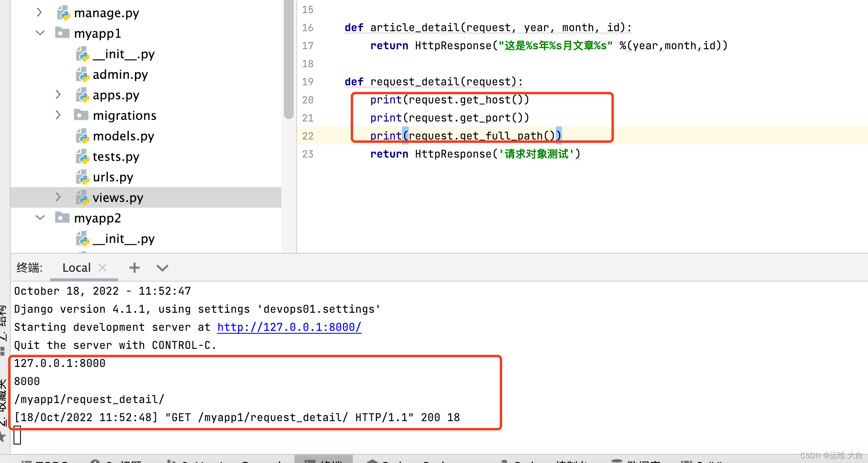Screen dimensions: 868x463
Task: Place cursor on print(request.get_full_path()) line
Action: pyautogui.click(x=466, y=136)
